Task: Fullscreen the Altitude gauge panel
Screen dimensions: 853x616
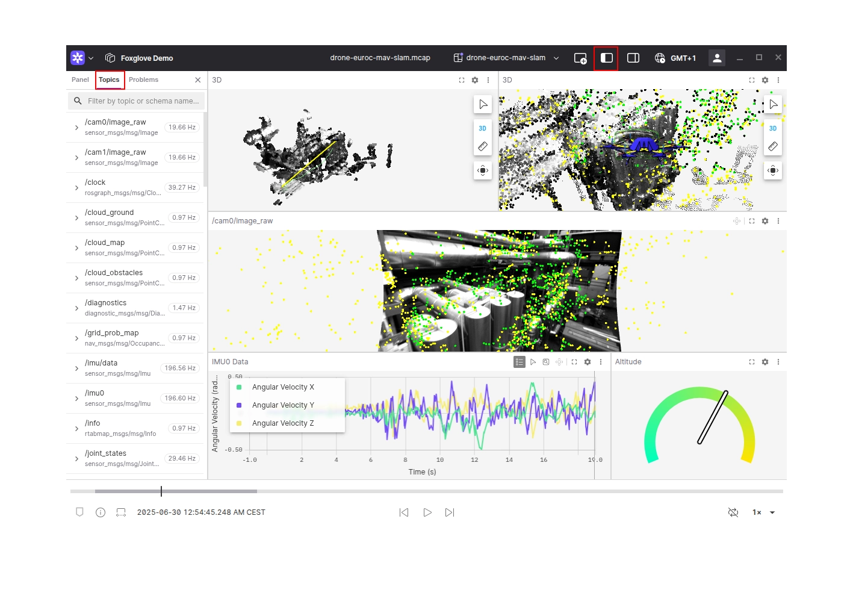Action: 751,362
